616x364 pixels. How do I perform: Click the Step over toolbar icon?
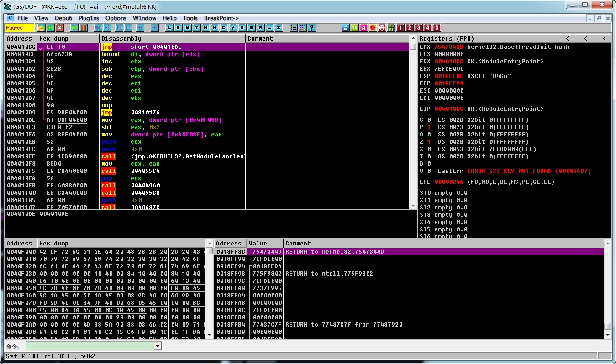(x=106, y=28)
